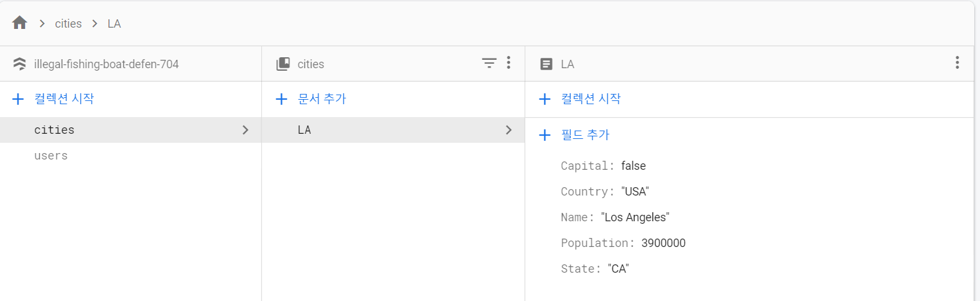Expand the chevron on the LA document row
Viewport: 980px width, 301px height.
pyautogui.click(x=509, y=130)
